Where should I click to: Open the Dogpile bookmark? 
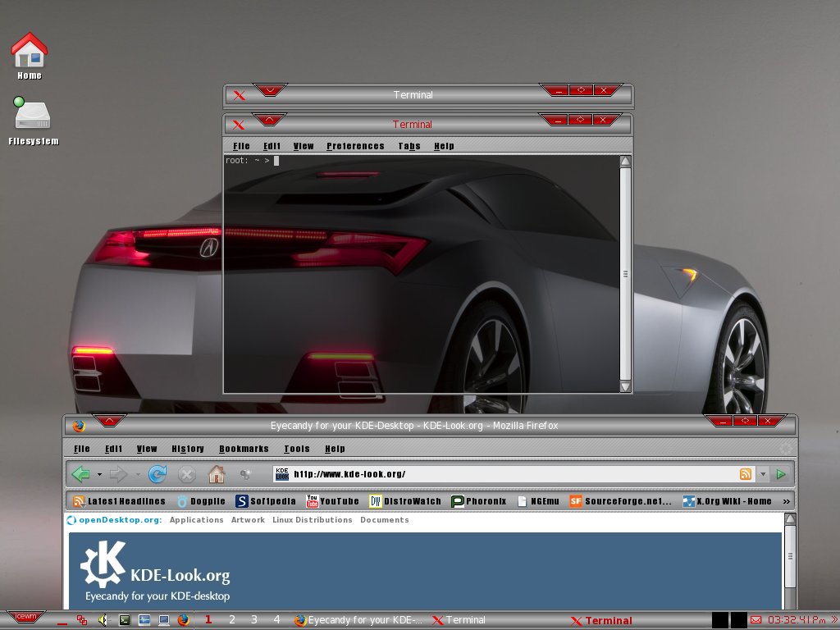[x=201, y=501]
